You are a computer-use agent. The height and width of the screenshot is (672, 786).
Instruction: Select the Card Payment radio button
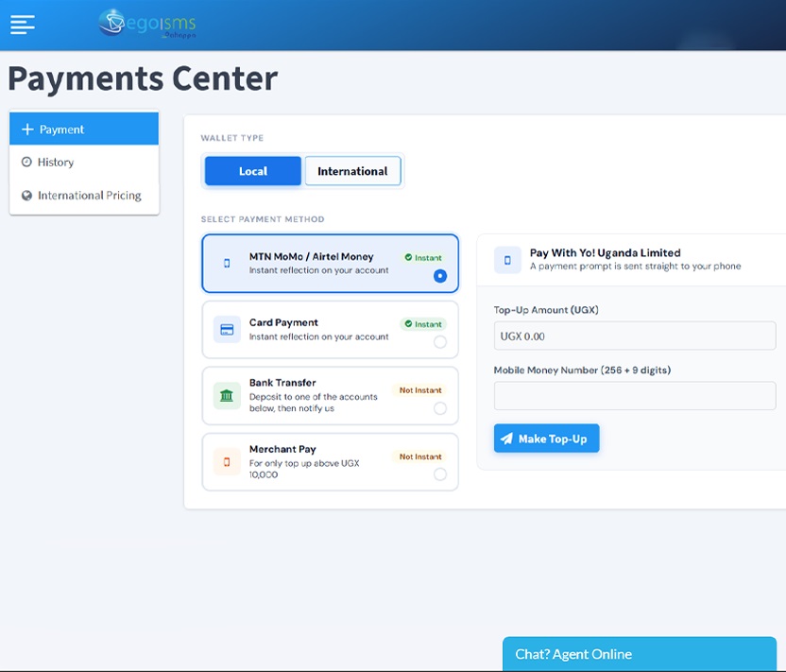pos(439,342)
